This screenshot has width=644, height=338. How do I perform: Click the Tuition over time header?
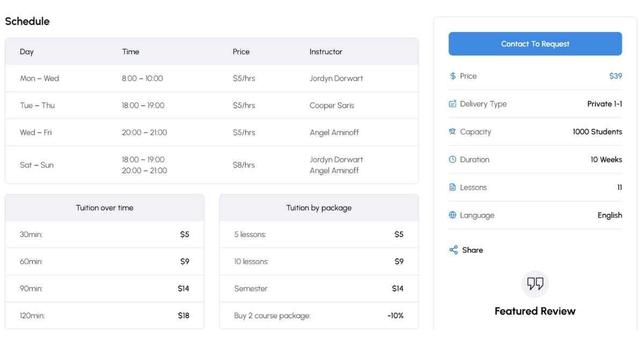pos(105,208)
